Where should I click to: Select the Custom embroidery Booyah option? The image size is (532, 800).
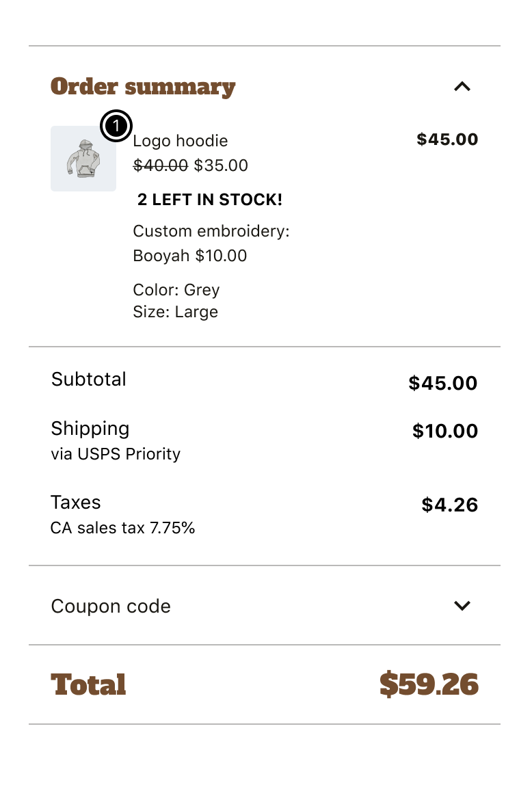tap(211, 243)
